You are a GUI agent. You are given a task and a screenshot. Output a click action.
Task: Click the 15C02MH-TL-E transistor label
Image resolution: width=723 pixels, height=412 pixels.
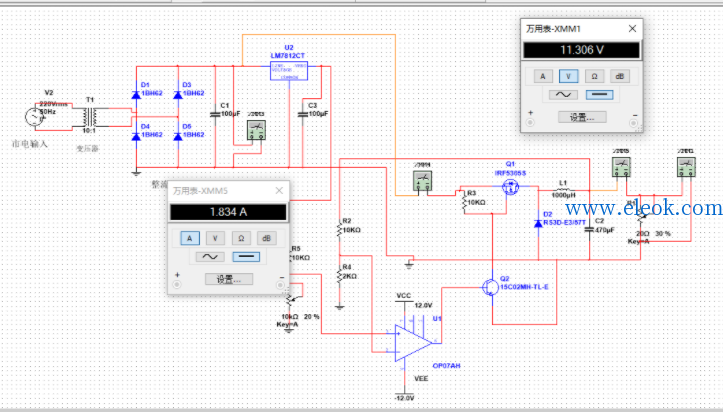(524, 287)
